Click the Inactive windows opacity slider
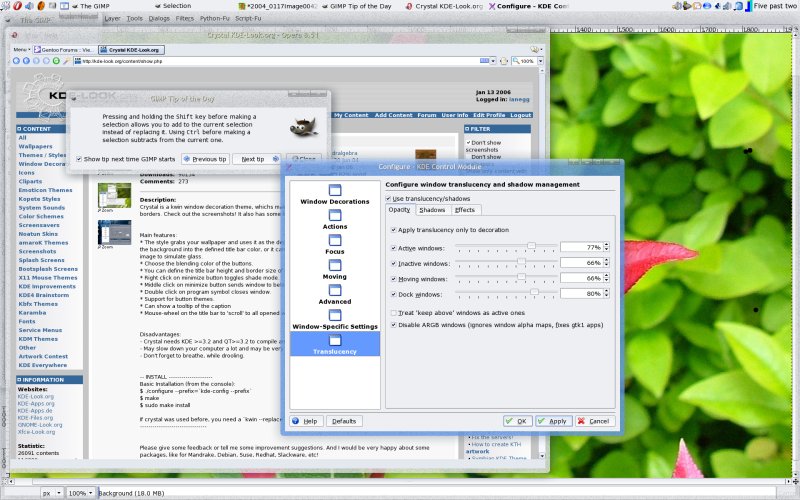800x500 pixels. coord(506,262)
